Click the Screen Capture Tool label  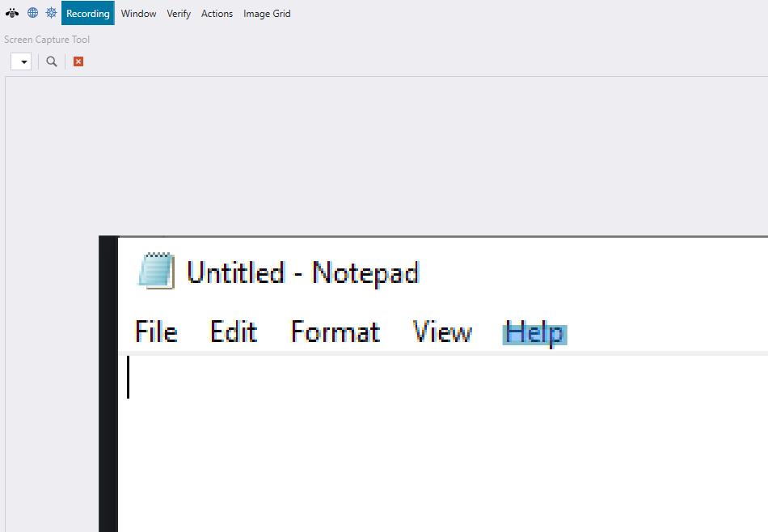[x=47, y=40]
